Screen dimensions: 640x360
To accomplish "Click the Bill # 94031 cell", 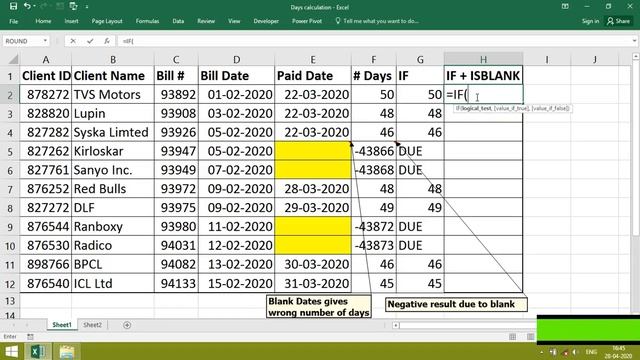I will pyautogui.click(x=176, y=246).
